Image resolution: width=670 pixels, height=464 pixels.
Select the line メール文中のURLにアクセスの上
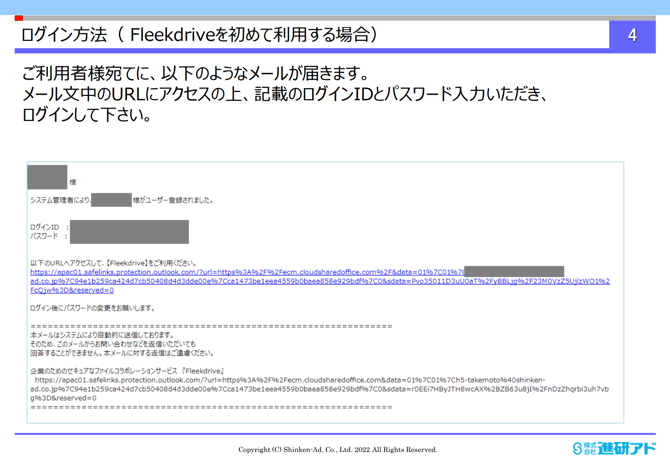coord(285,94)
